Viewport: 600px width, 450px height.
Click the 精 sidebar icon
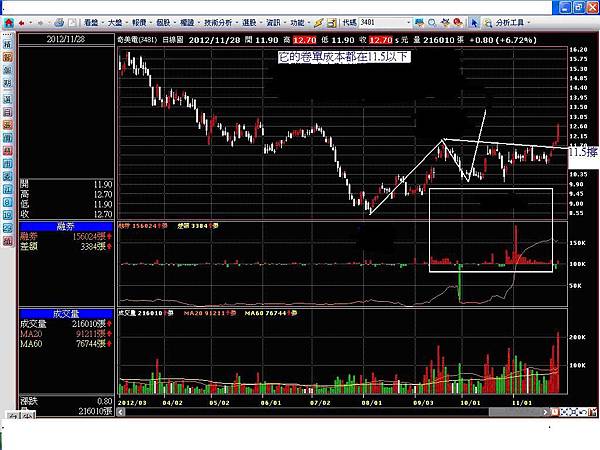coord(8,44)
